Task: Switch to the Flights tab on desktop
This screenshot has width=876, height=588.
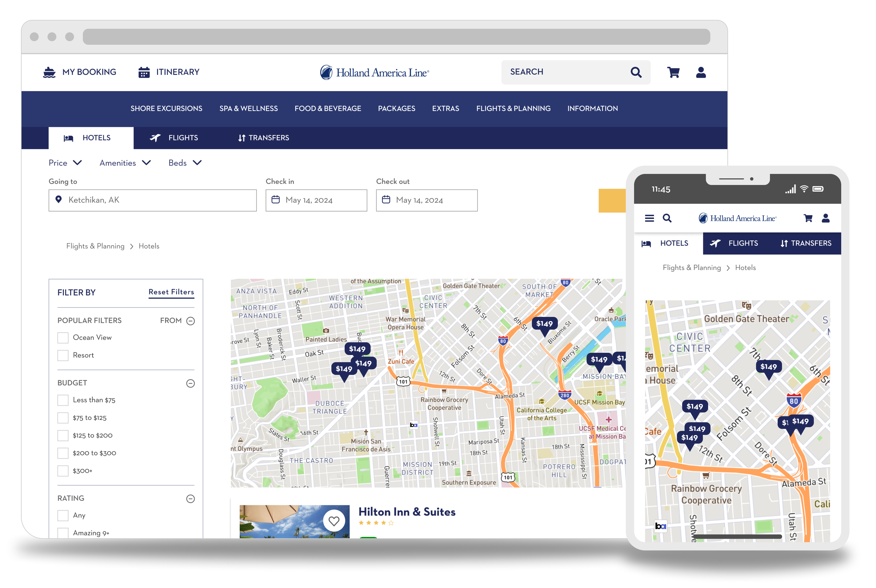Action: coord(174,138)
